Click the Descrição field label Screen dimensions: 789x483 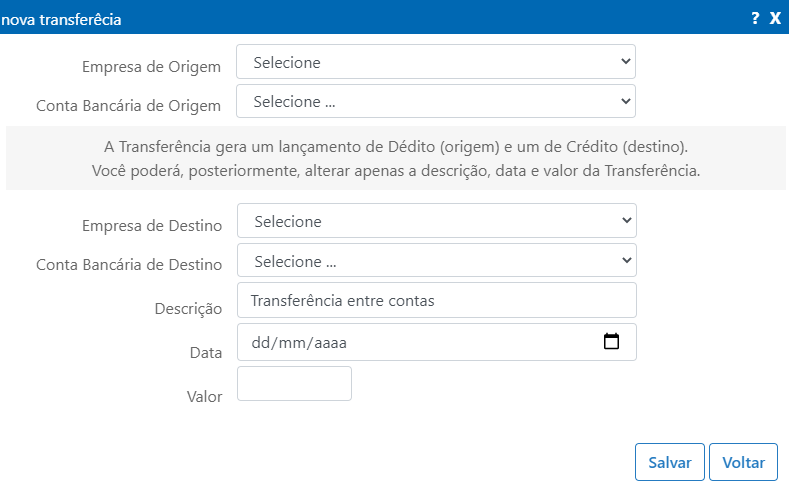[188, 309]
